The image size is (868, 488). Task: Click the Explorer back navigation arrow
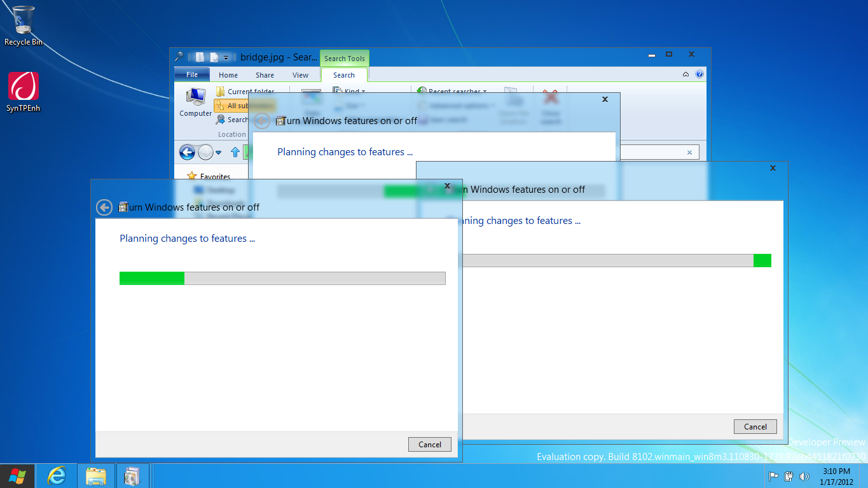point(187,152)
